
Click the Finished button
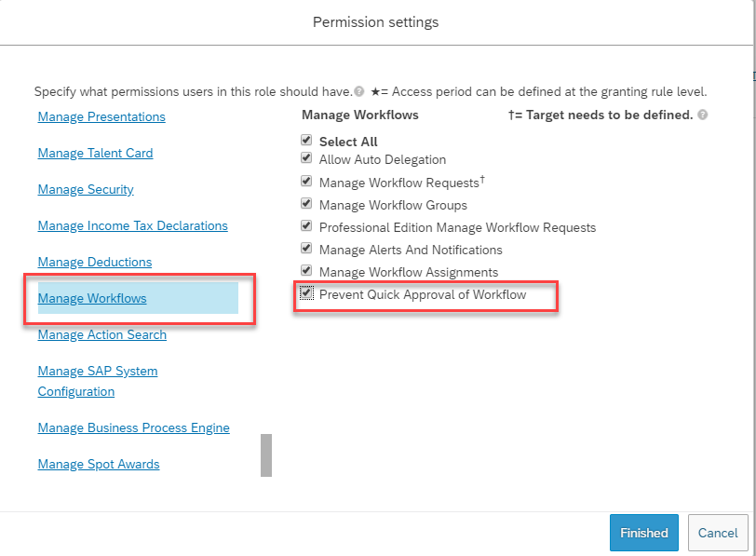(x=644, y=533)
